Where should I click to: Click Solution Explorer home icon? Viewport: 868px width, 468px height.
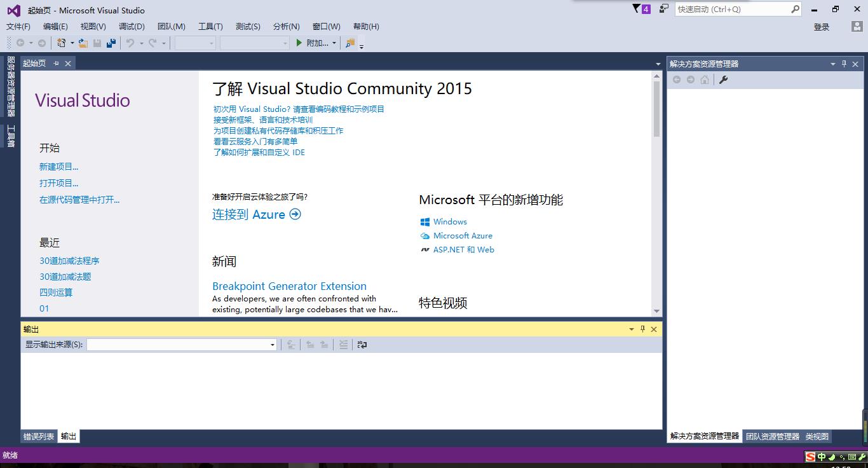pos(705,79)
